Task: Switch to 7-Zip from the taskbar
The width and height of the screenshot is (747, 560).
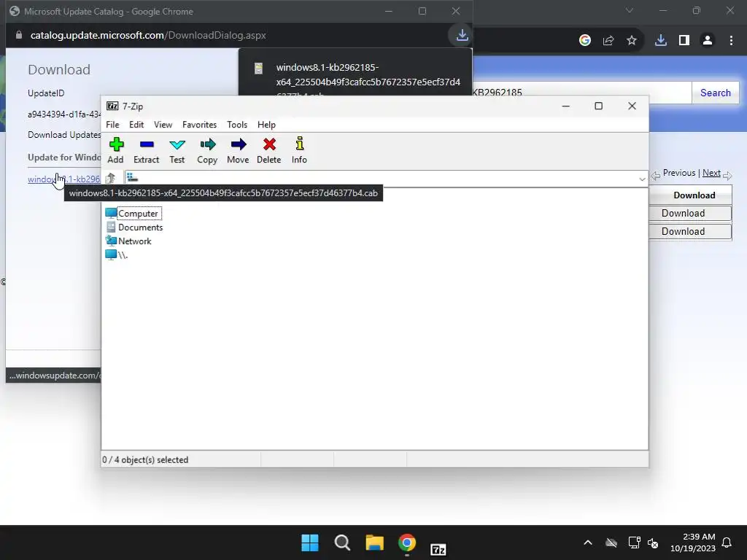Action: (x=438, y=548)
